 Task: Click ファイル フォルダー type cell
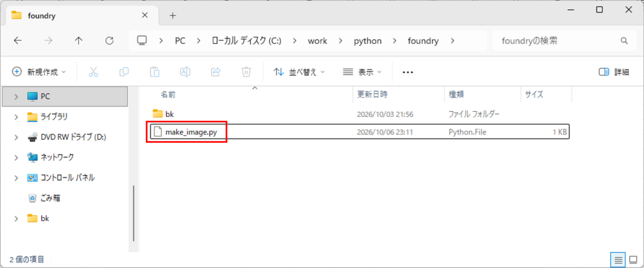point(474,114)
